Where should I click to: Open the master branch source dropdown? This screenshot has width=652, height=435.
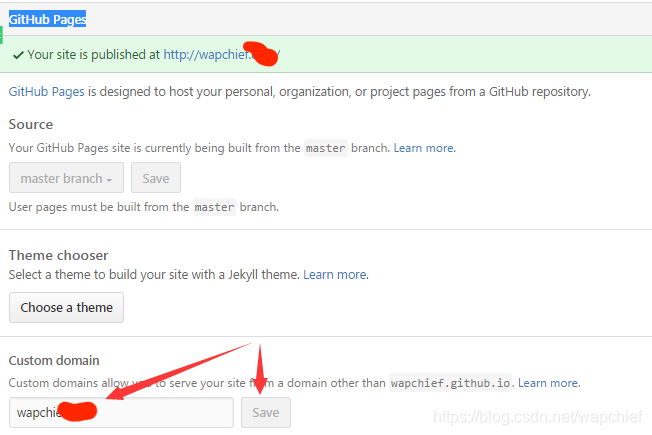click(x=65, y=178)
